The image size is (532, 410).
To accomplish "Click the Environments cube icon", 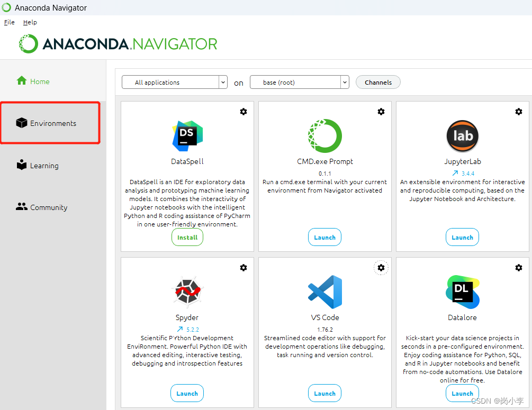I will tap(21, 123).
